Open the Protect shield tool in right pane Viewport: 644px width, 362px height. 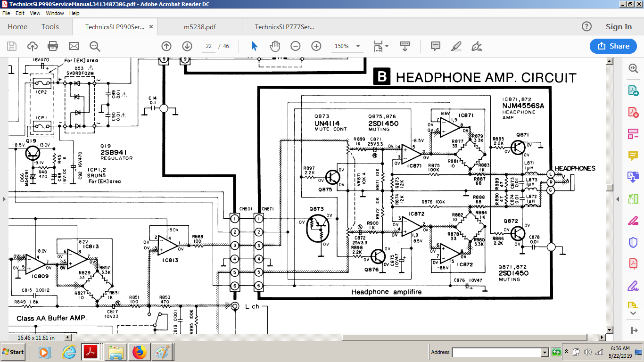[x=633, y=242]
